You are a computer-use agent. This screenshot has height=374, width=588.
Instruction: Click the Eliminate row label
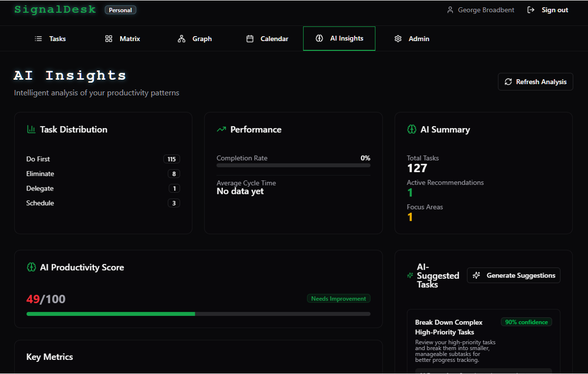point(40,174)
